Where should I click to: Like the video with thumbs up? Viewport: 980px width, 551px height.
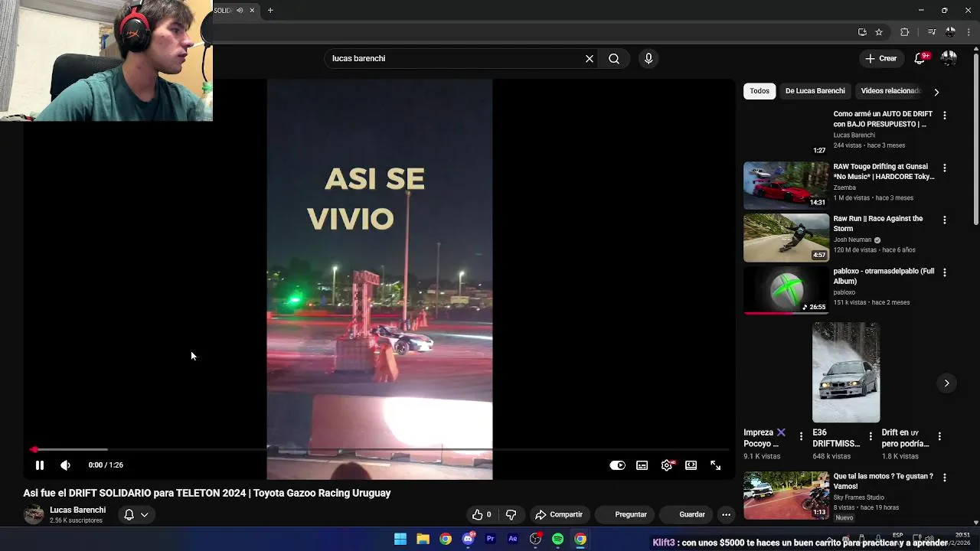point(482,515)
